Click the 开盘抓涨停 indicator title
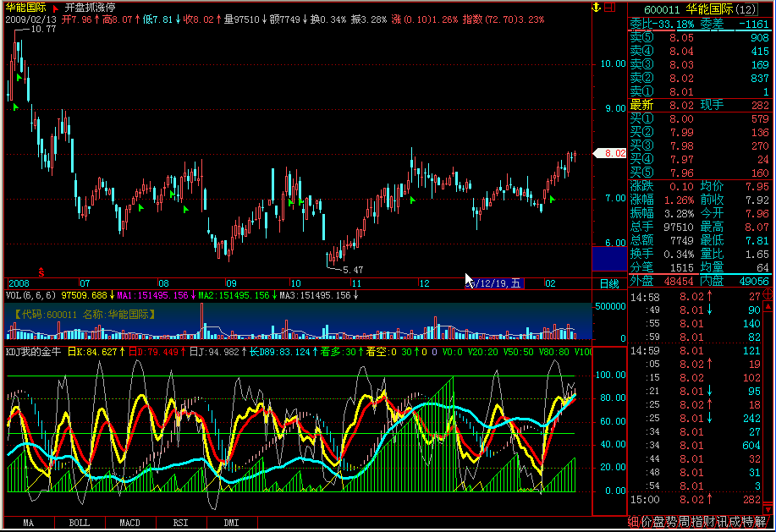 [x=90, y=8]
